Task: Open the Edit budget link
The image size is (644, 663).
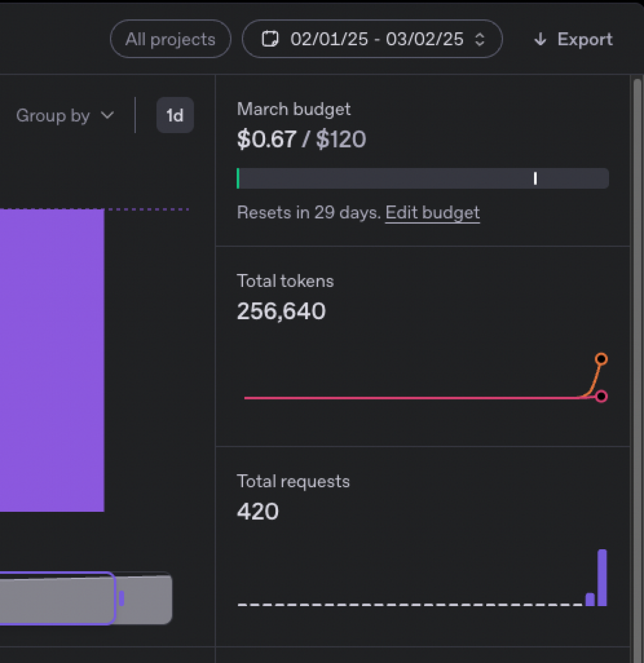Action: tap(433, 212)
